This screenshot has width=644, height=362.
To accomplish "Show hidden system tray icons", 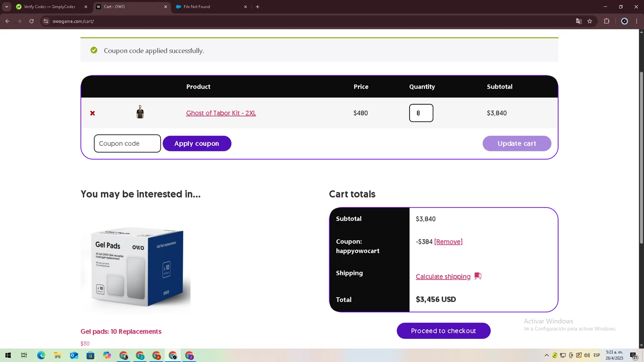I will pyautogui.click(x=547, y=356).
